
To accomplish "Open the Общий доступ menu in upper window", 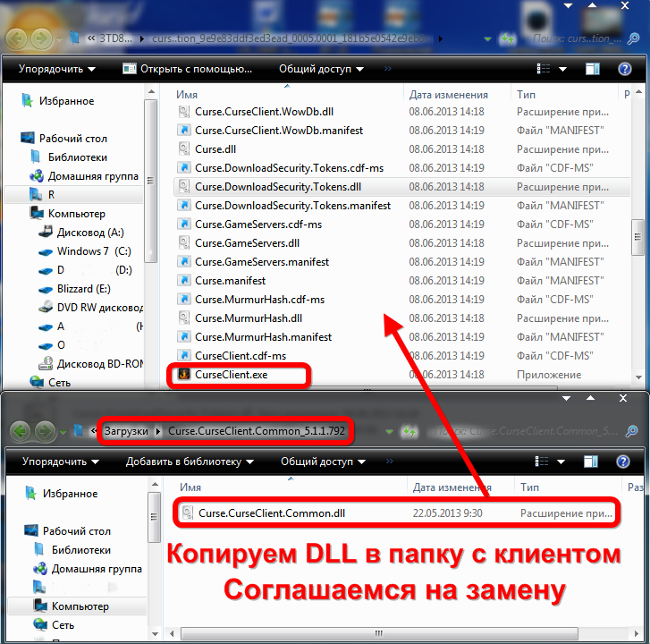I will (x=321, y=69).
